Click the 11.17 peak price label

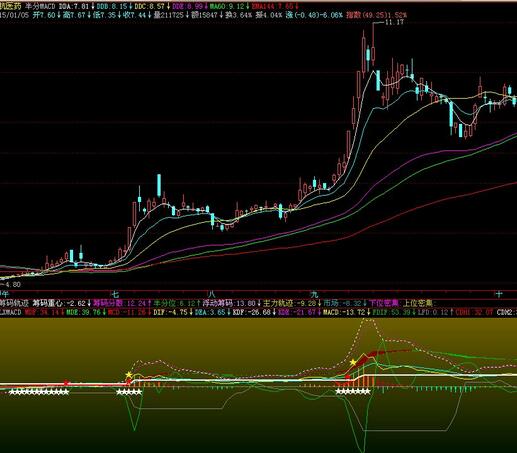pos(394,22)
